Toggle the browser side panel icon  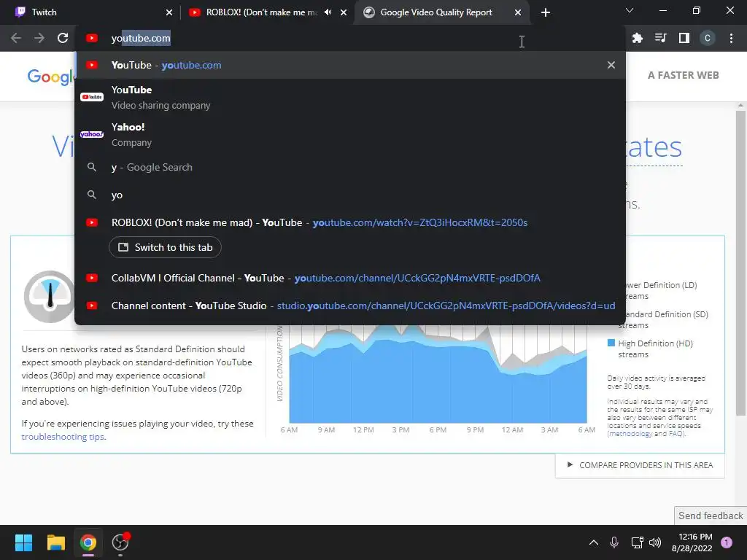point(684,38)
